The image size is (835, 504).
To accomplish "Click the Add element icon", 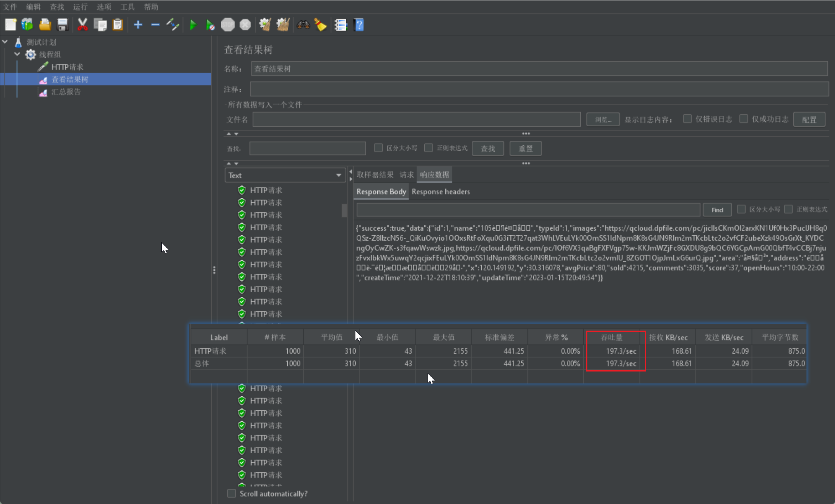I will [138, 24].
